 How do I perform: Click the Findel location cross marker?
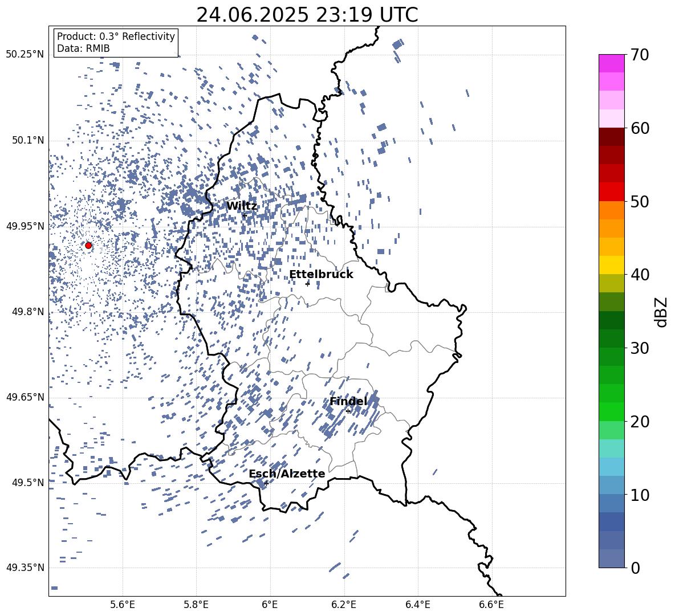[x=348, y=411]
